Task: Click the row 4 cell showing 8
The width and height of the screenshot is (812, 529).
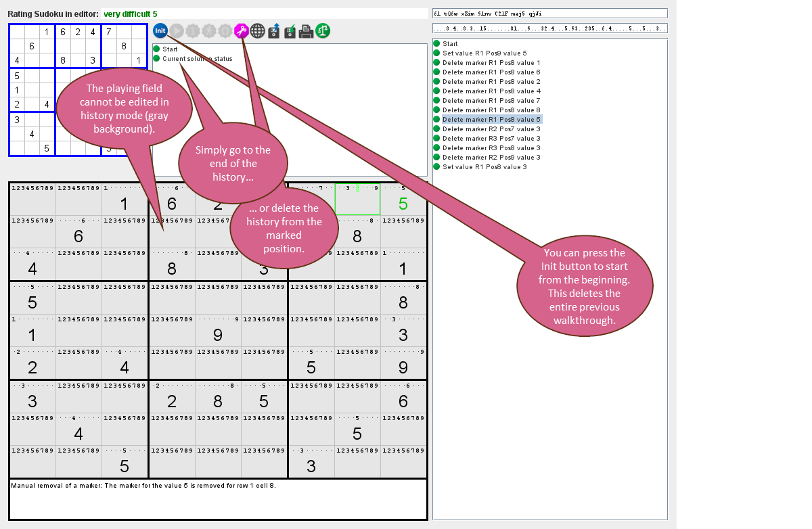Action: [403, 298]
